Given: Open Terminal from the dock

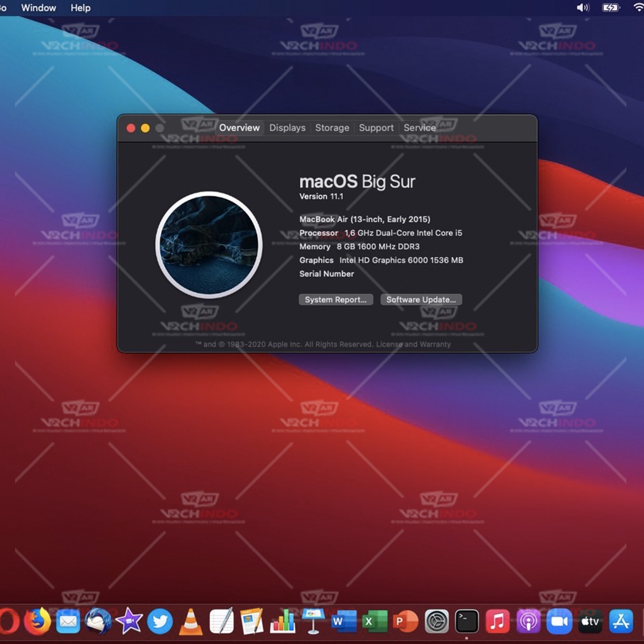Looking at the screenshot, I should pyautogui.click(x=467, y=621).
